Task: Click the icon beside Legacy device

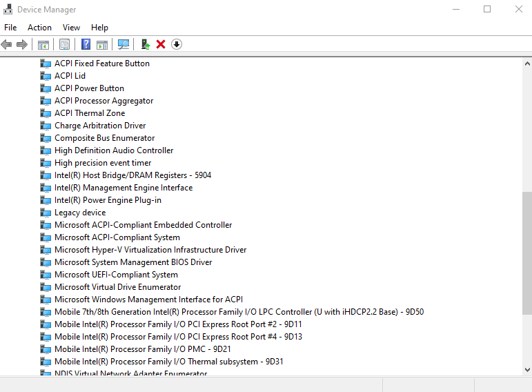Action: tap(46, 213)
